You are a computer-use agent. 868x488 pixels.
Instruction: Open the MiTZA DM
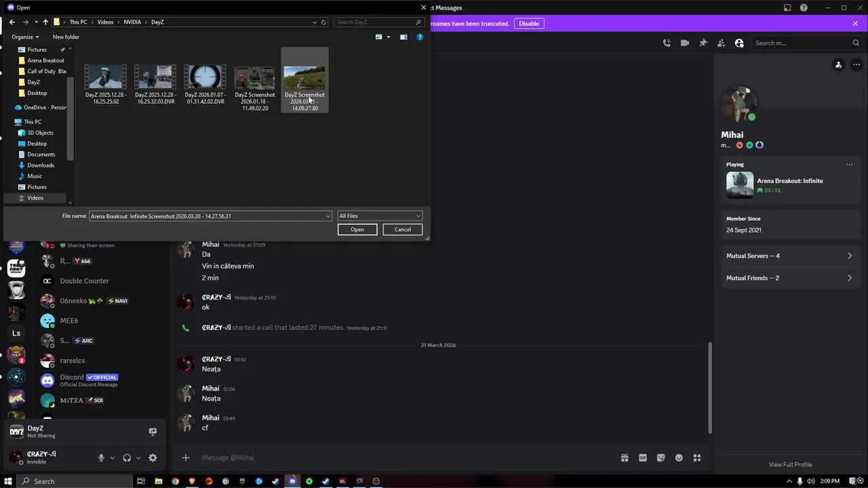coord(100,401)
